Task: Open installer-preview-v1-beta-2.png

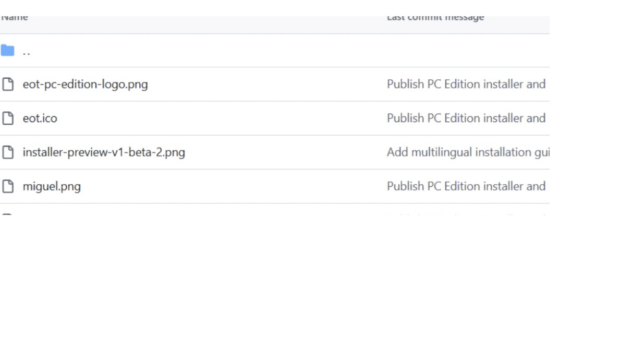Action: (104, 152)
